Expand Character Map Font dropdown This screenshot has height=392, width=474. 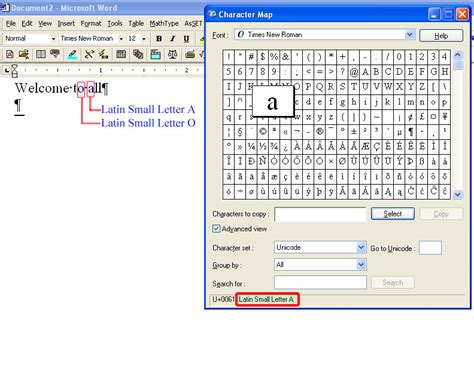click(x=409, y=34)
